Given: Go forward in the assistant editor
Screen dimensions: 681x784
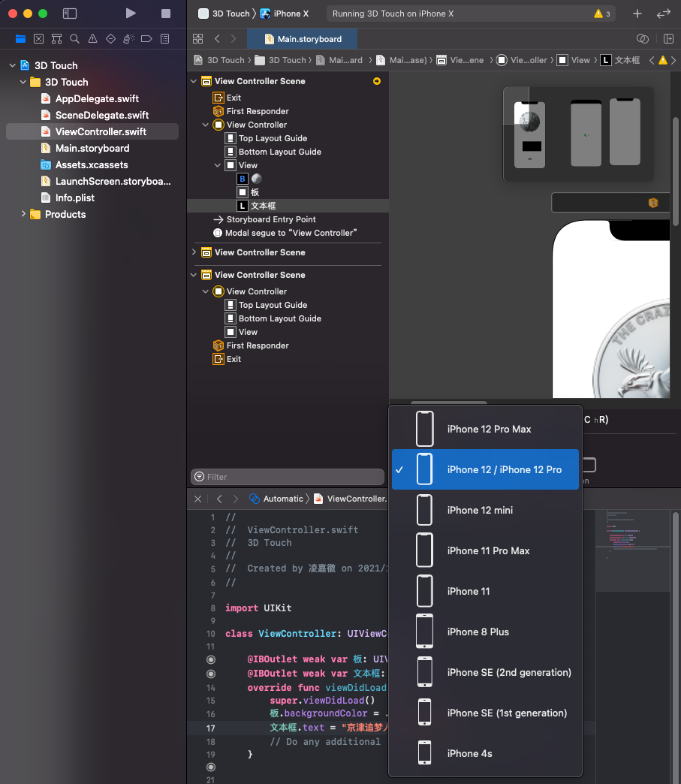Looking at the screenshot, I should tap(236, 499).
